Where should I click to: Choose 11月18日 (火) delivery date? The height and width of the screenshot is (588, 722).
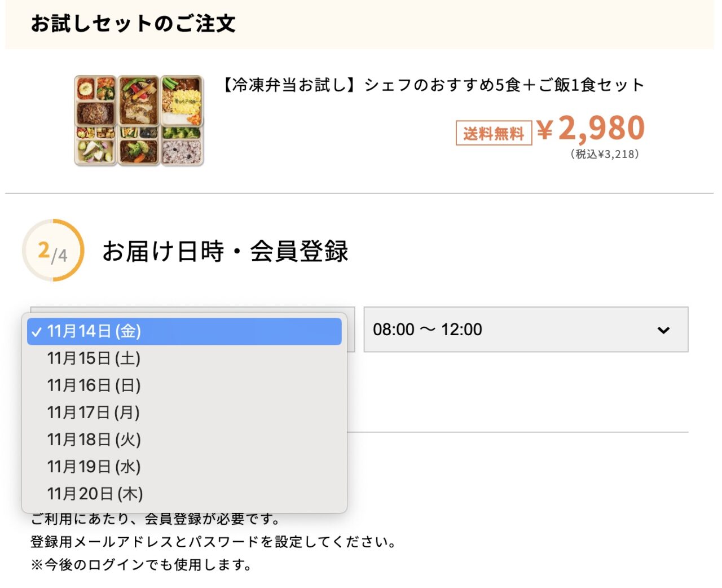pyautogui.click(x=94, y=440)
